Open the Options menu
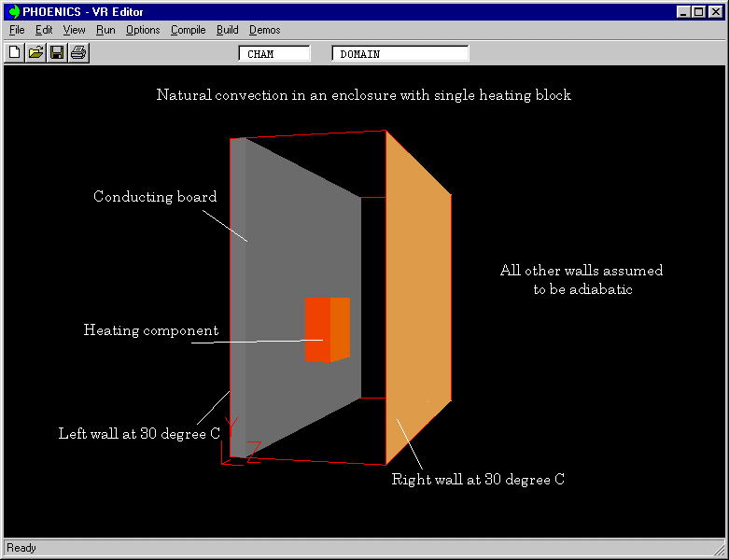The image size is (729, 560). [x=143, y=30]
